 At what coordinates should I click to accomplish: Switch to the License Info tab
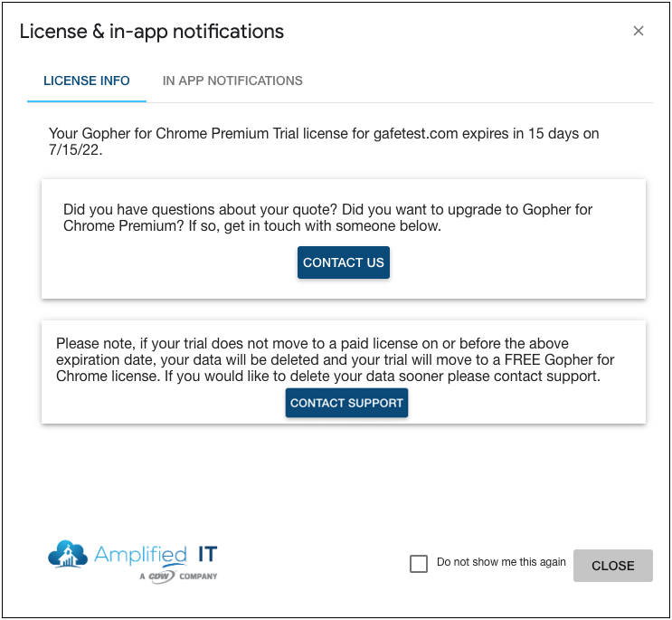click(x=87, y=81)
